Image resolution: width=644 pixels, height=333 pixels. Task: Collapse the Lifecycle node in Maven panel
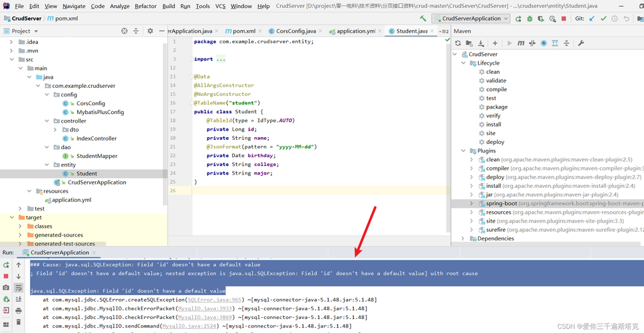pyautogui.click(x=464, y=63)
